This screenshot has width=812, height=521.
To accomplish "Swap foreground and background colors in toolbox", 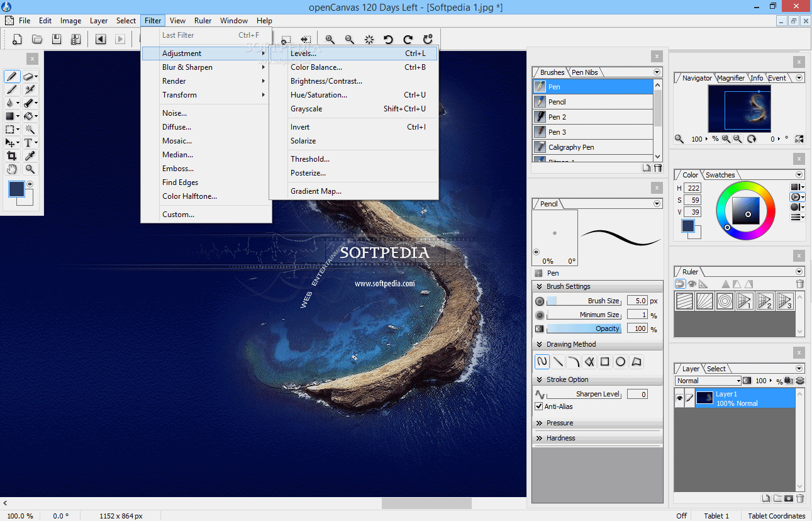I will [30, 184].
